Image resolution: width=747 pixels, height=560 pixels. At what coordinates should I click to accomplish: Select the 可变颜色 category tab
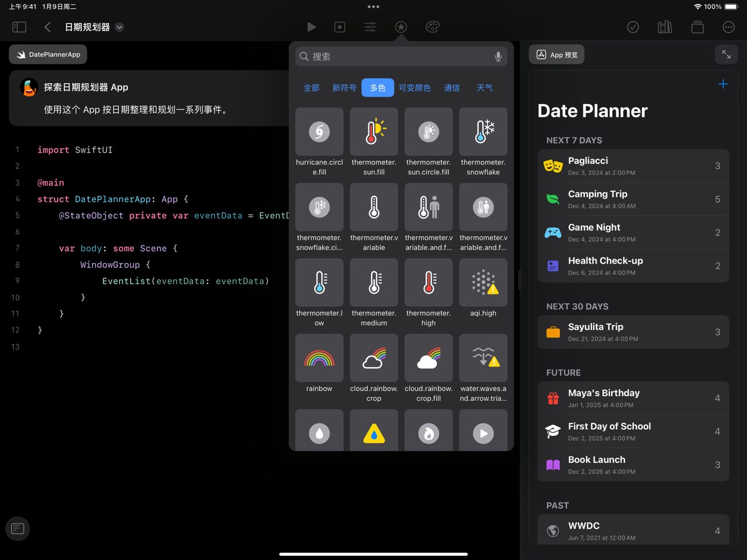click(415, 88)
